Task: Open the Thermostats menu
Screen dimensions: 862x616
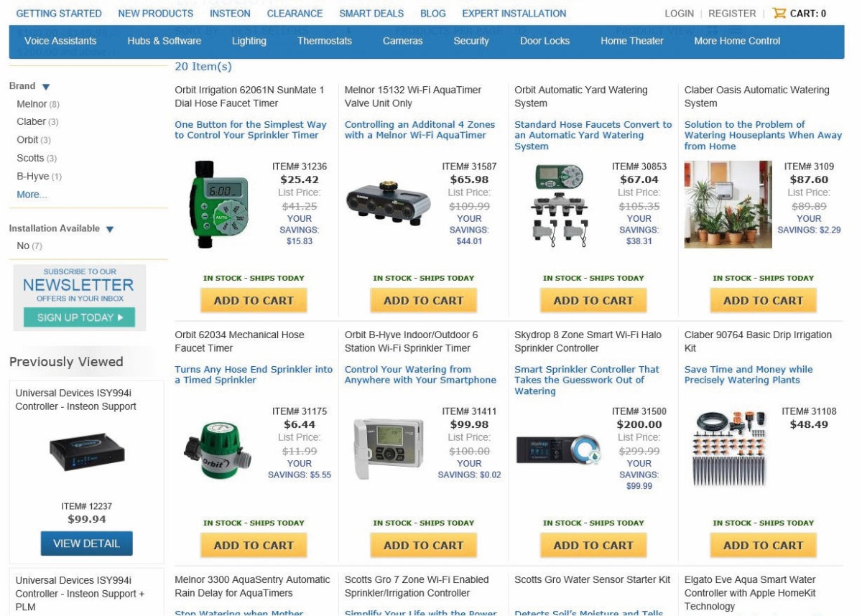Action: coord(325,41)
